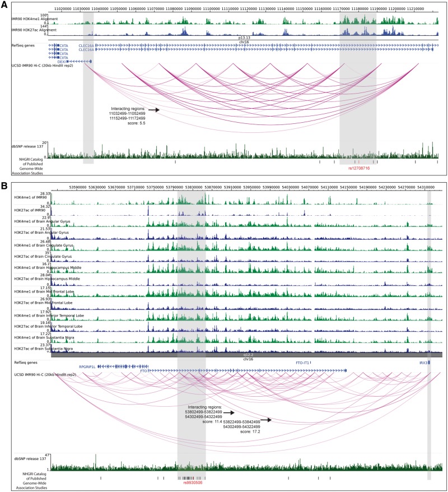Screen dimensions: 448x492
Task: Select H3K27ac of Brain Hippocampus Middle label
Action: click(47, 279)
